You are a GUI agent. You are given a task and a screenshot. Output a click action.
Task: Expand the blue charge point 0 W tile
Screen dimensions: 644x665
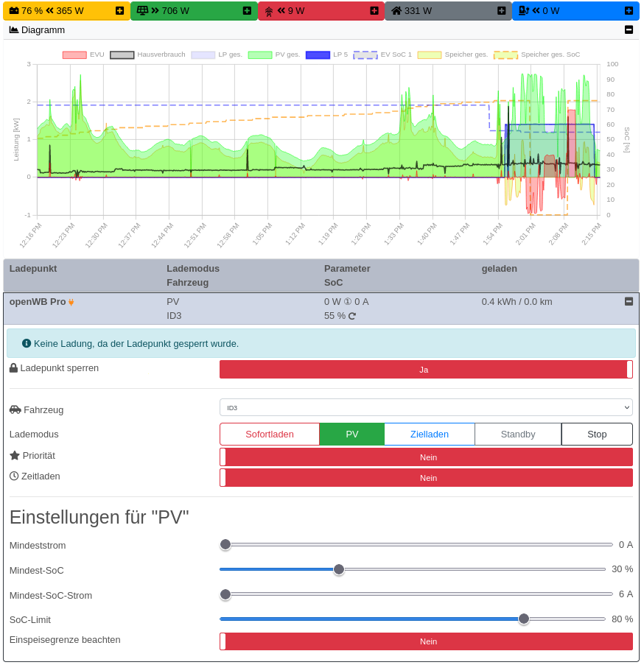click(629, 11)
